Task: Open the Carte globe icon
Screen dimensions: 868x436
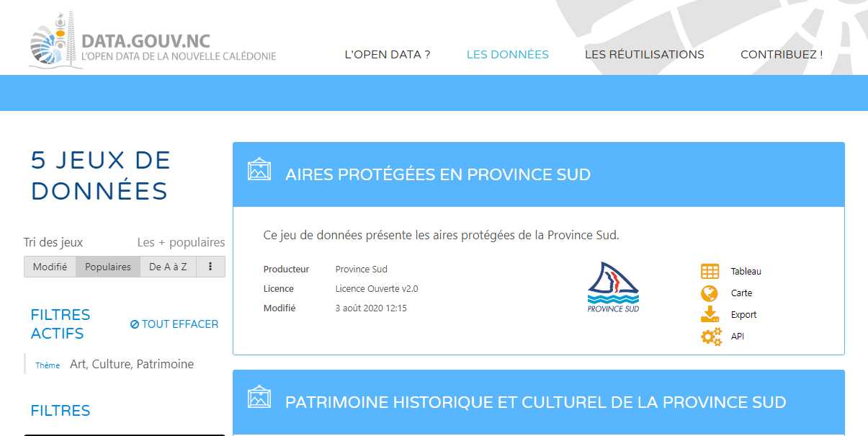Action: click(710, 293)
